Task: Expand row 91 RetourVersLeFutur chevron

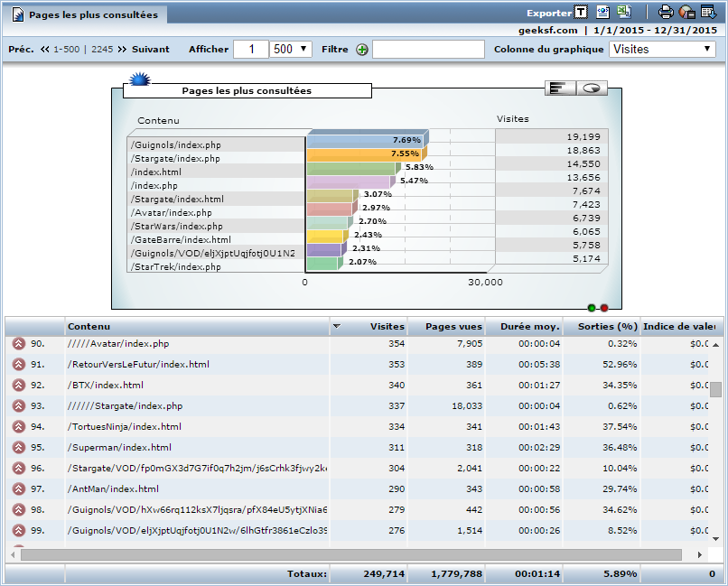Action: pos(19,364)
